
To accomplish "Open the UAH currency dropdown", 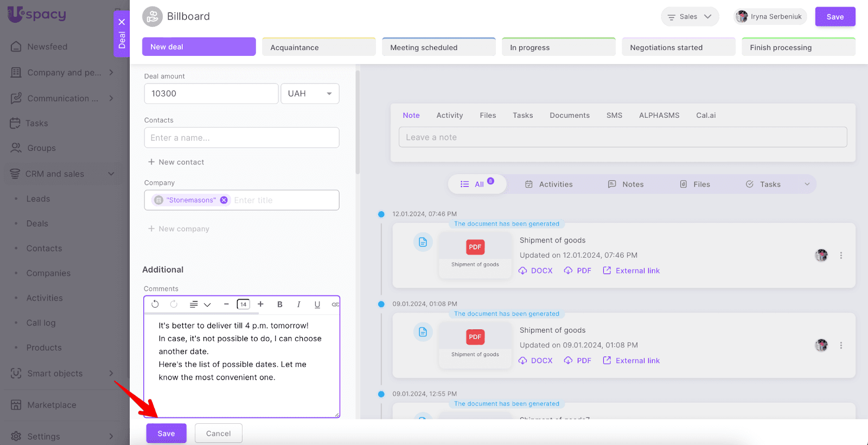I will (x=310, y=94).
